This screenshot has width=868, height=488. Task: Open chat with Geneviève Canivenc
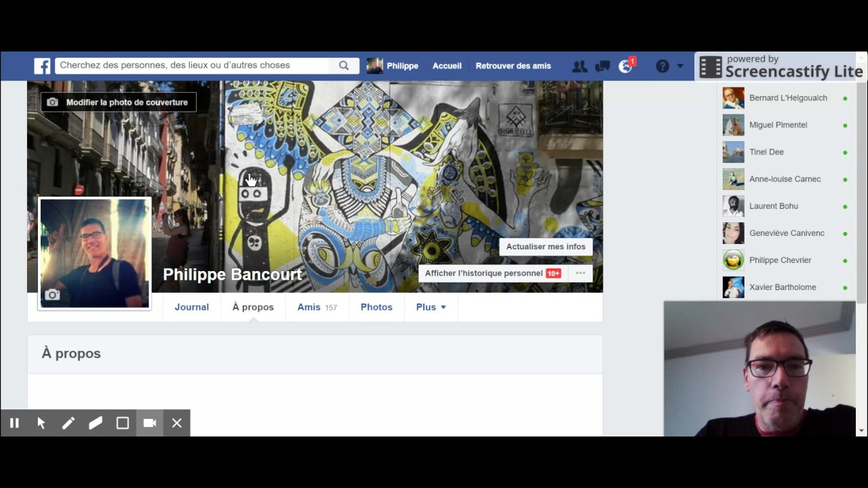click(x=785, y=233)
